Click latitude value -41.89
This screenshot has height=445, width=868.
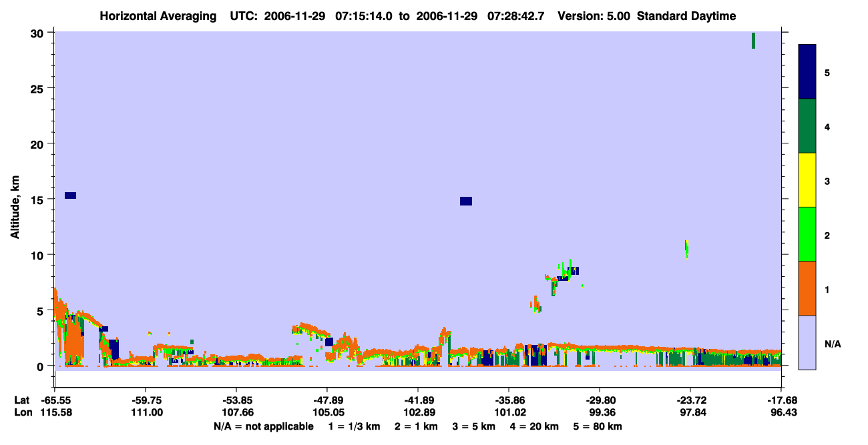pyautogui.click(x=418, y=400)
